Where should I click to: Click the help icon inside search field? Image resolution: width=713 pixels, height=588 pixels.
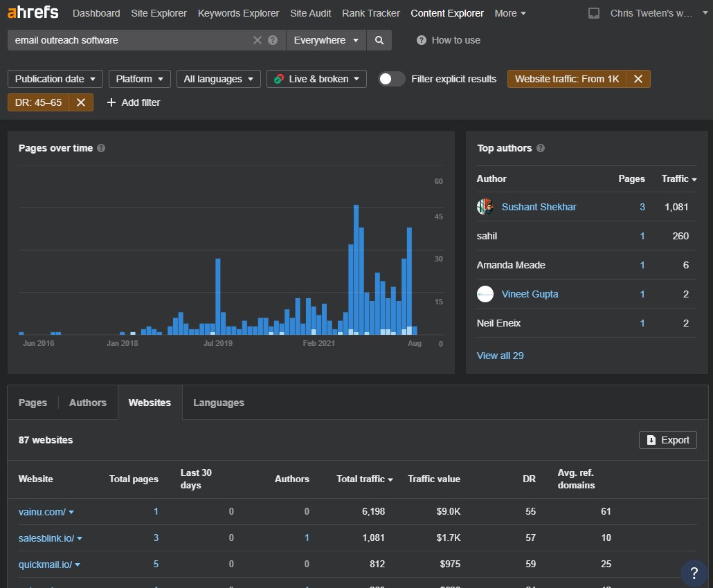click(x=273, y=40)
